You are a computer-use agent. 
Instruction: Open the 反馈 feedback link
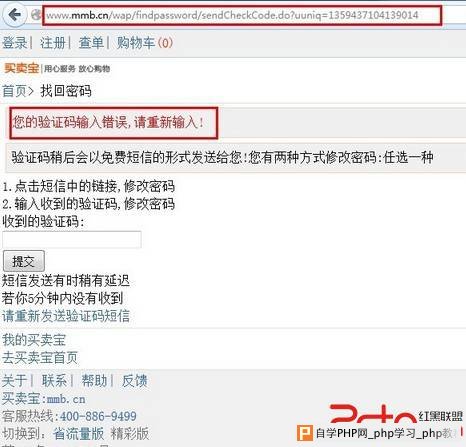point(134,380)
